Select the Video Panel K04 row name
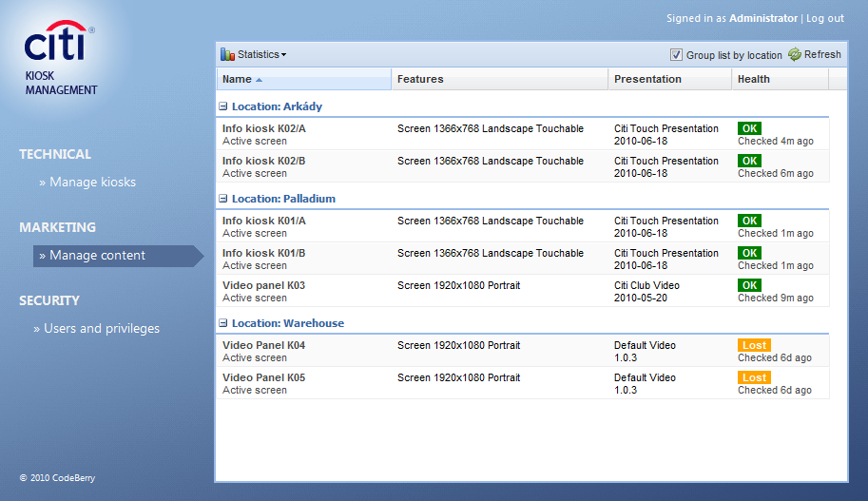 pos(263,345)
